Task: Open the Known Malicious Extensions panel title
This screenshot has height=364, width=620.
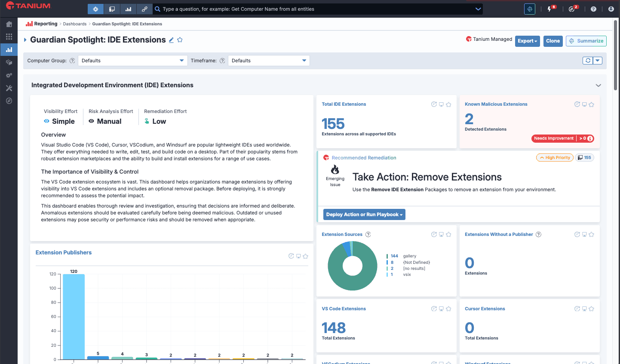Action: 496,104
